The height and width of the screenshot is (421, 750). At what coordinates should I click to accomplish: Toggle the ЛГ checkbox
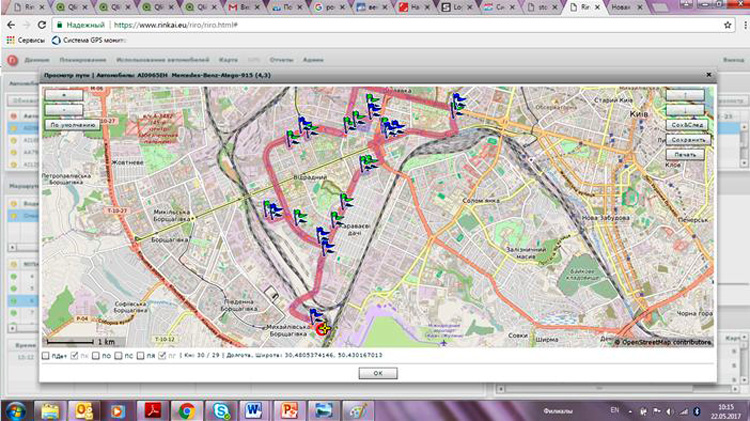pyautogui.click(x=165, y=355)
